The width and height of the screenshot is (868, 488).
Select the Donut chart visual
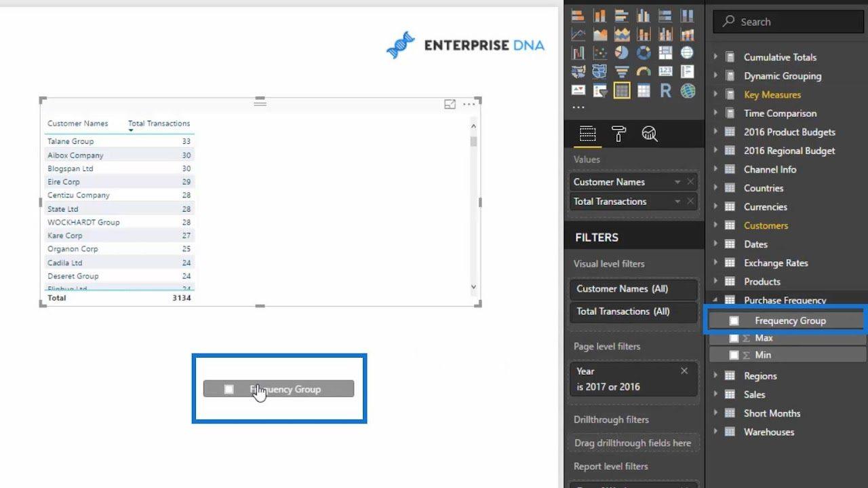point(644,52)
